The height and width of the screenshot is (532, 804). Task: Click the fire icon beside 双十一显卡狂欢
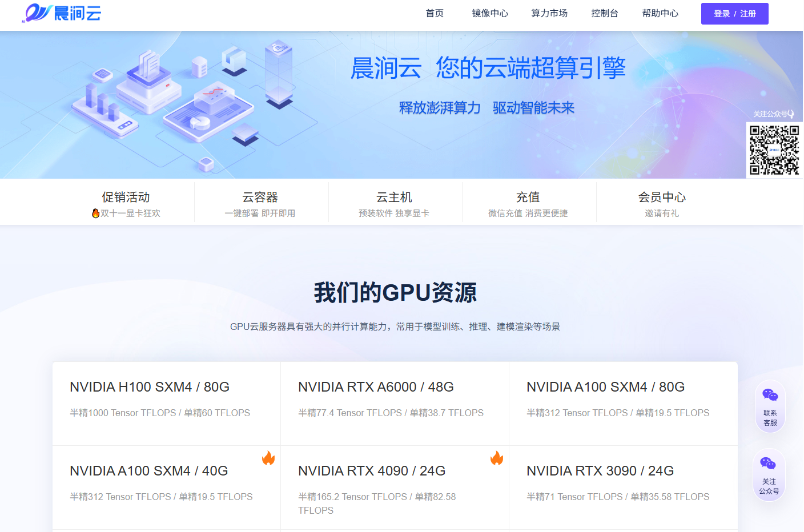tap(96, 213)
